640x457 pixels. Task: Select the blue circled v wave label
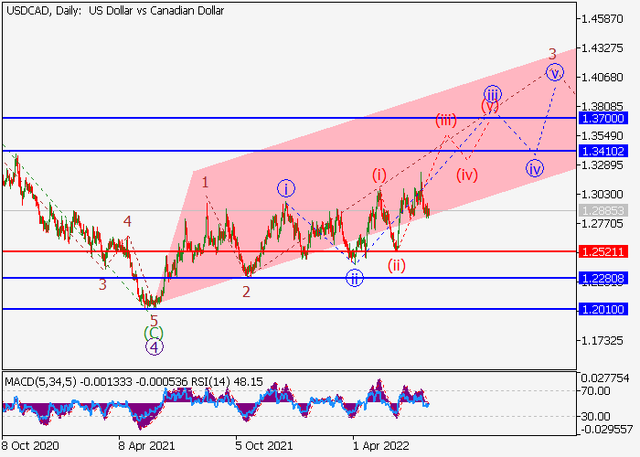[x=555, y=73]
